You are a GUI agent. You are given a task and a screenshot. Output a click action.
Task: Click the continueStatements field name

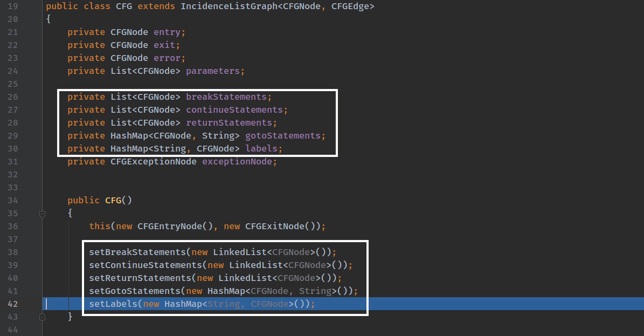point(234,110)
